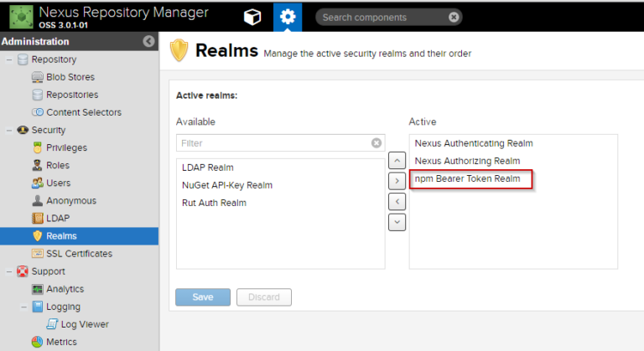Collapse the Administration sidebar panel
This screenshot has width=644, height=351.
(x=148, y=42)
